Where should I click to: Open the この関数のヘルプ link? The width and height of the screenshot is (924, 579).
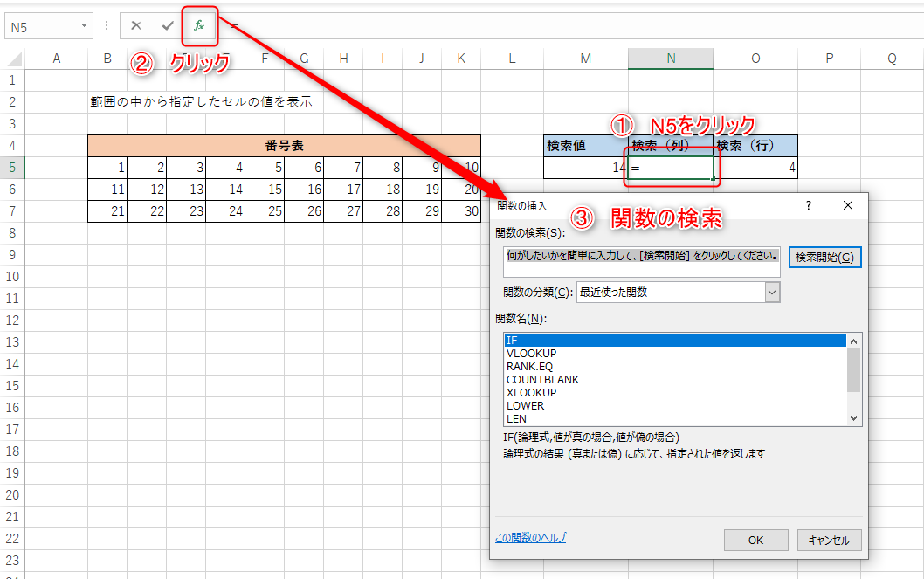click(x=530, y=537)
